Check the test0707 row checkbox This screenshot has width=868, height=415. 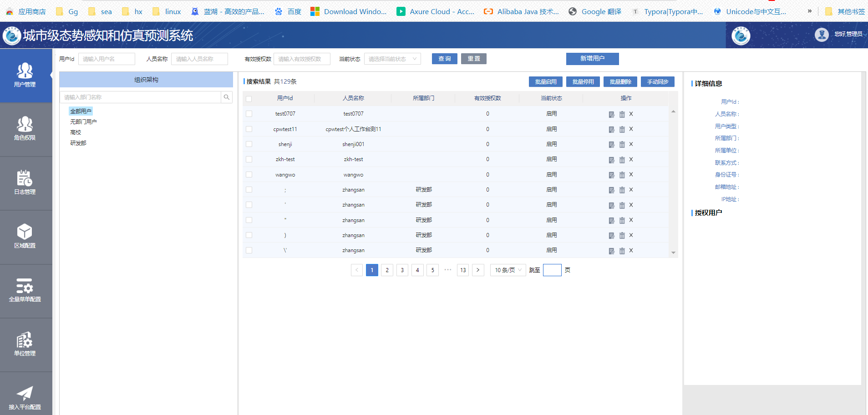[x=249, y=114]
